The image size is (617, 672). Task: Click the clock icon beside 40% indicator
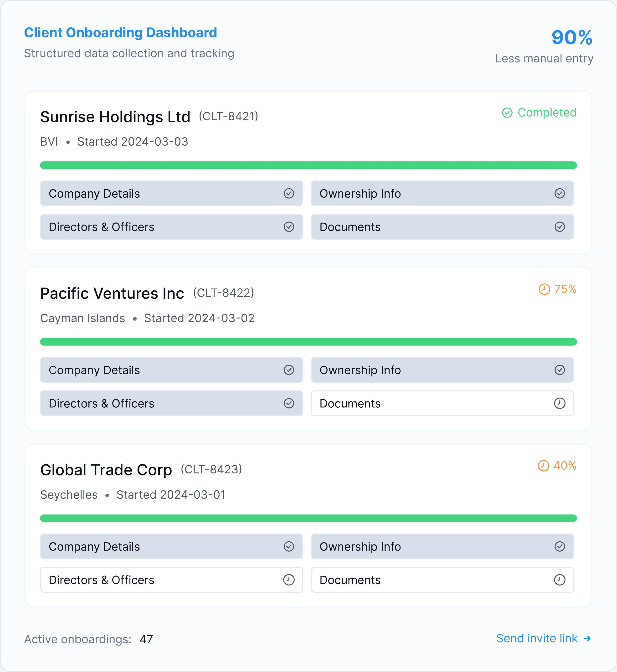point(544,465)
